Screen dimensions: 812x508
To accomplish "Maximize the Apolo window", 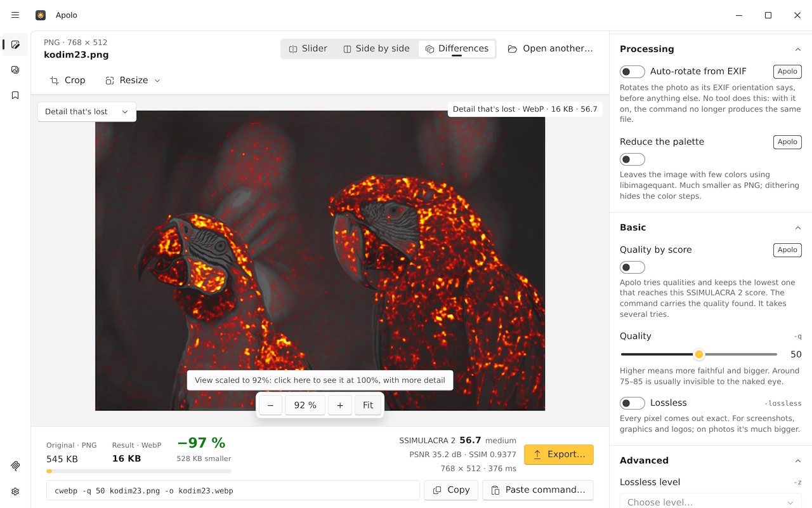I will pos(768,15).
